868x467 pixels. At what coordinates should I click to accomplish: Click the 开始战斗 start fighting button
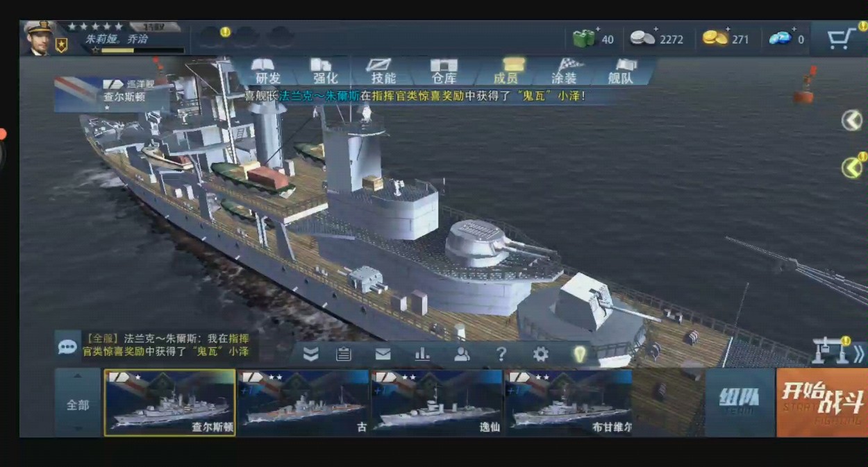click(822, 402)
